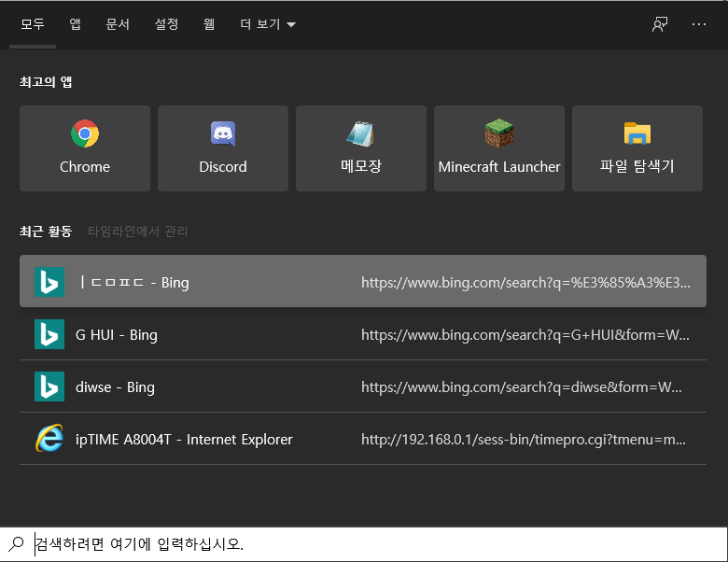Open Chrome from top apps
Screen dimensions: 728x562
[x=85, y=148]
